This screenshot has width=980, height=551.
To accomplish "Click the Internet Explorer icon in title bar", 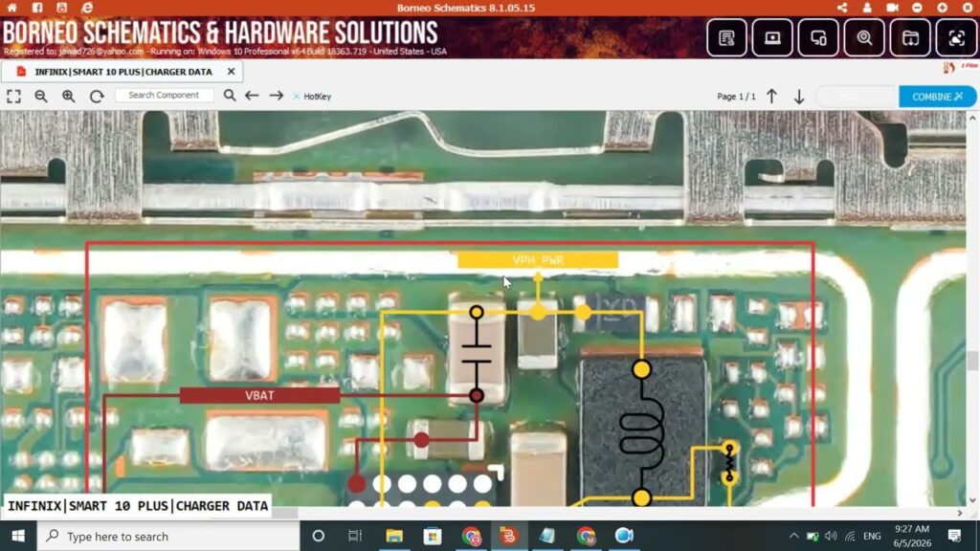I will click(87, 8).
